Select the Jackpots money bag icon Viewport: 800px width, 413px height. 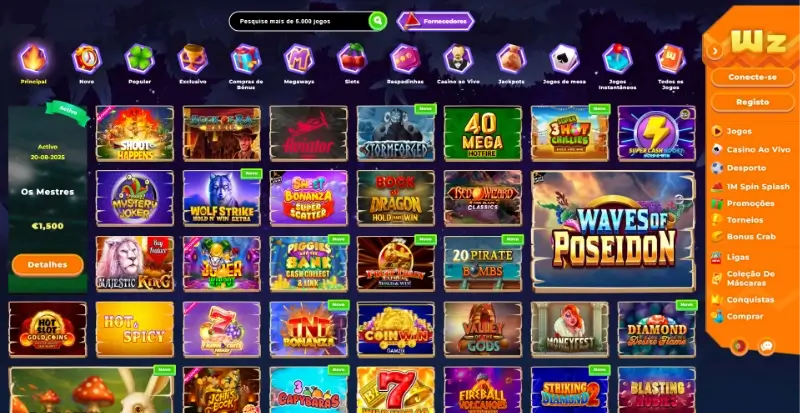tap(511, 59)
